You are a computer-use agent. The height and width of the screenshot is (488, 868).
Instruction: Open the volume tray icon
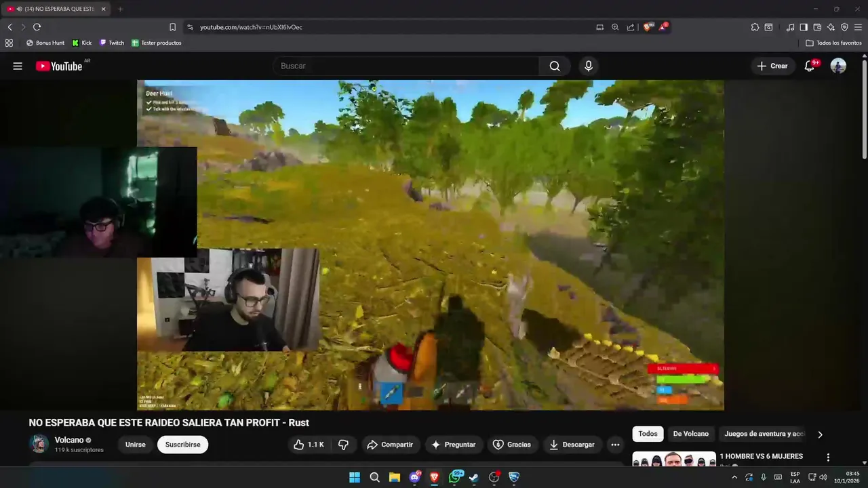(x=823, y=477)
